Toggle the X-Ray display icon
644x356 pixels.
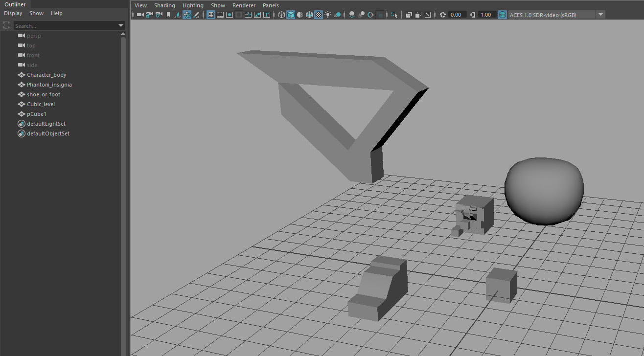pos(409,15)
